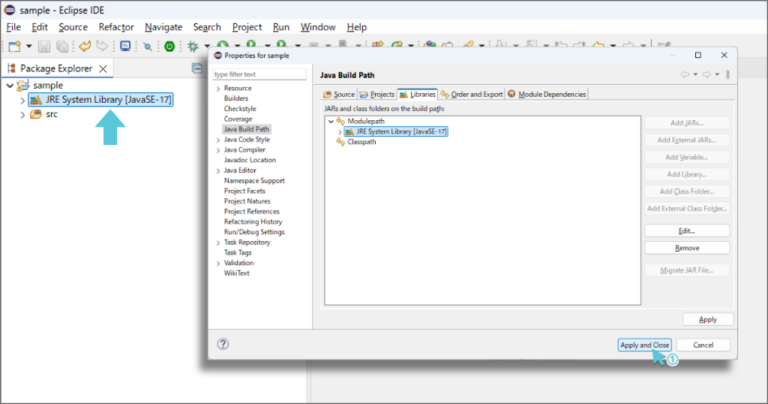This screenshot has height=404, width=768.
Task: Switch to the Order and Export tab
Action: coord(471,94)
